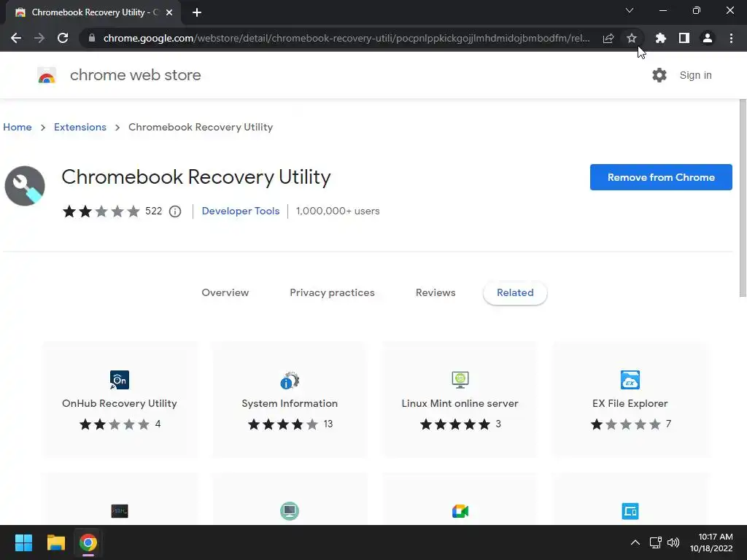Open the taskbar clock and date
This screenshot has height=560, width=747.
[x=711, y=542]
